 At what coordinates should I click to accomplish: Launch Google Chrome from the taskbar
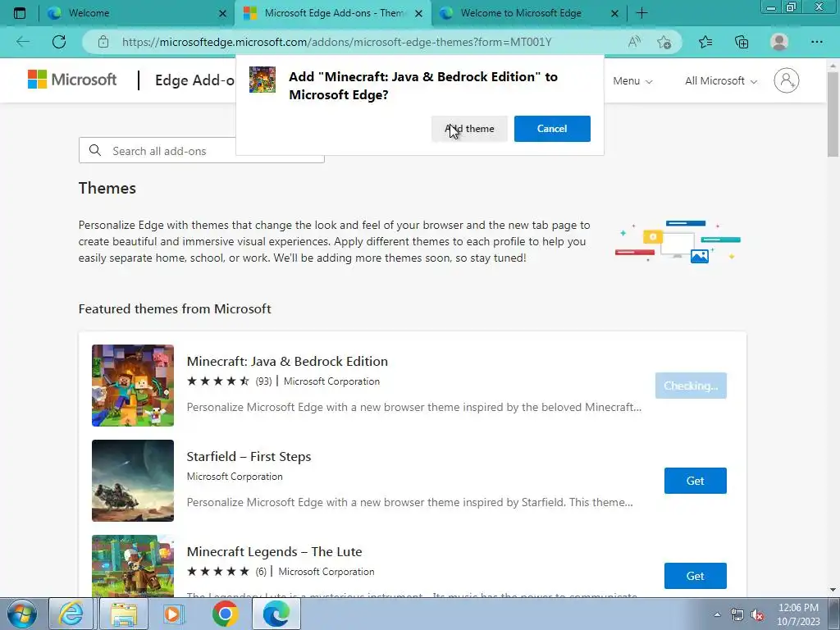click(x=225, y=614)
